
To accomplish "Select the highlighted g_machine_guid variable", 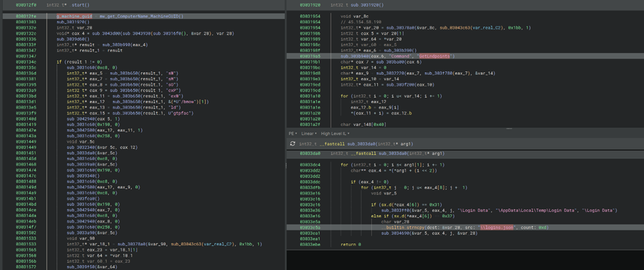I will [74, 15].
